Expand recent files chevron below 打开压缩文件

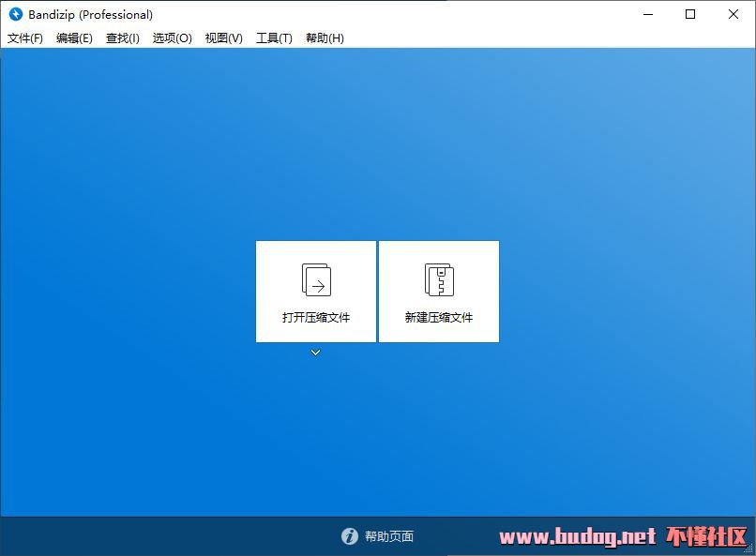(x=316, y=353)
